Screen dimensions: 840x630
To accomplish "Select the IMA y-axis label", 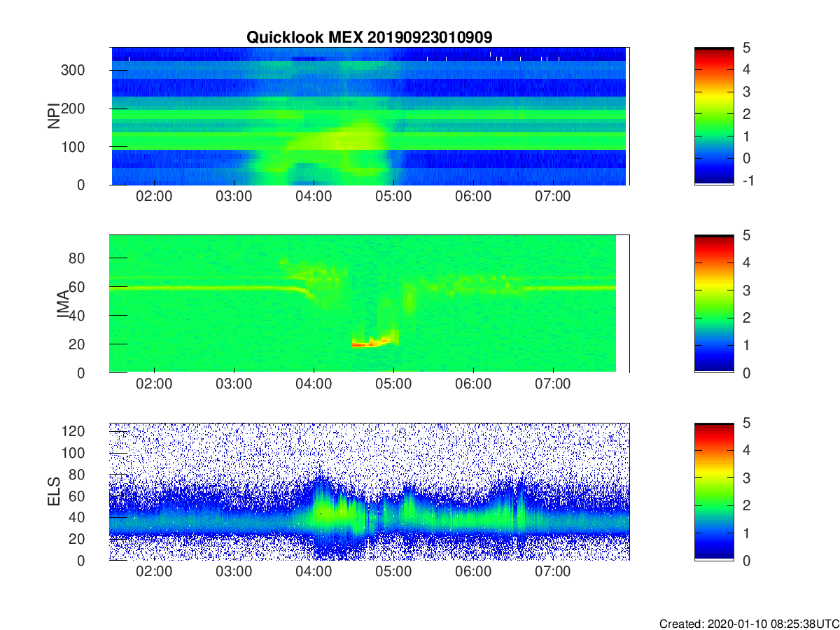I will click(x=63, y=304).
